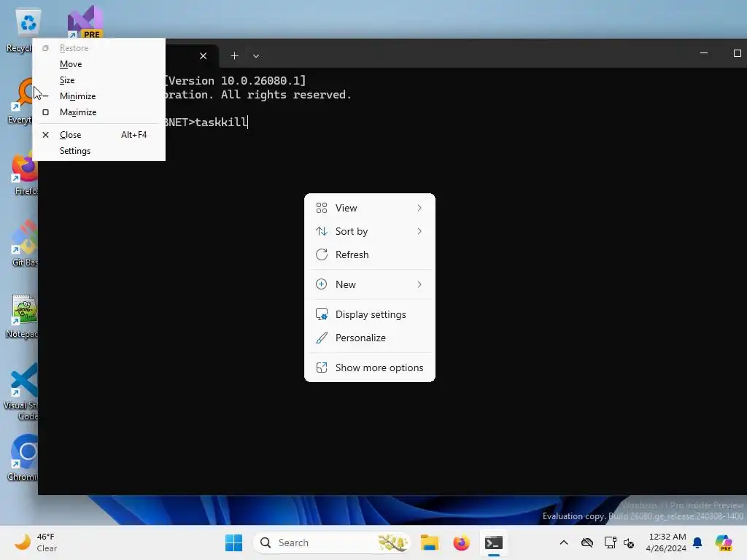747x560 pixels.
Task: Click the Show more options expand icon
Action: 322,368
